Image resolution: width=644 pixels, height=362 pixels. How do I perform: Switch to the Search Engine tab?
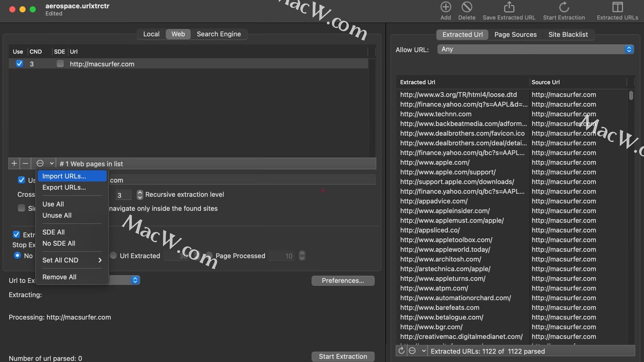219,34
